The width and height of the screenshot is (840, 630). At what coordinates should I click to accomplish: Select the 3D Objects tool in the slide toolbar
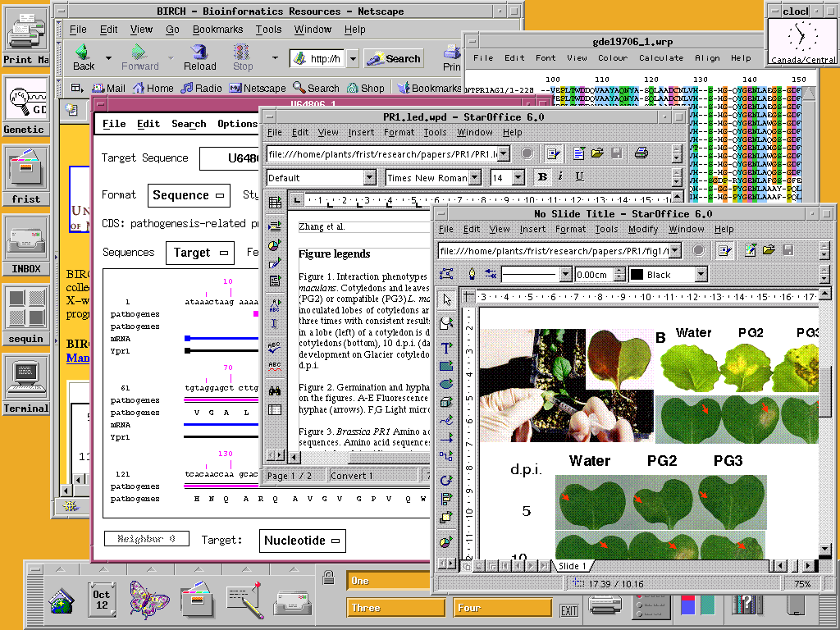[446, 402]
